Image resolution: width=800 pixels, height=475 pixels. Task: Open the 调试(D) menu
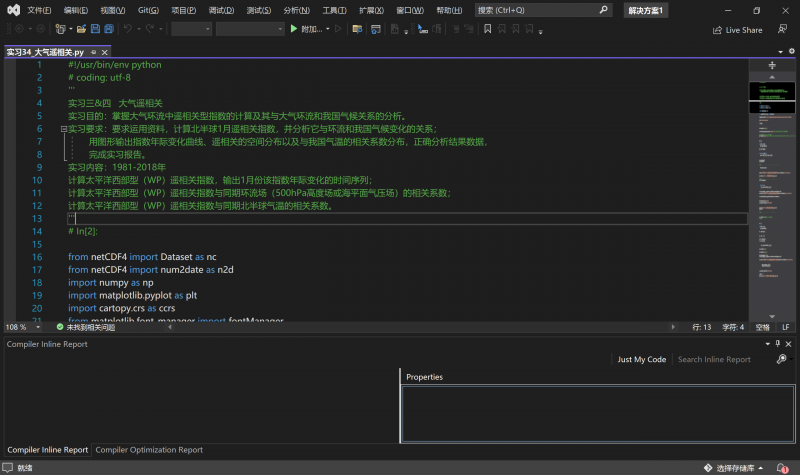click(x=221, y=9)
